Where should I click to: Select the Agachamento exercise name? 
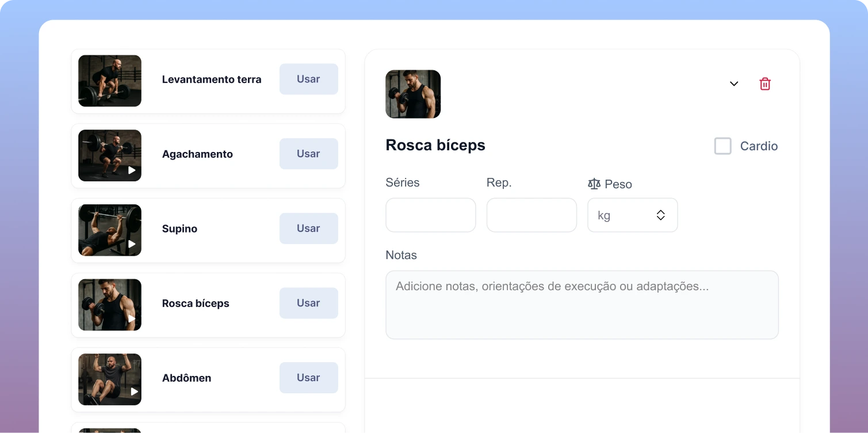pos(197,154)
